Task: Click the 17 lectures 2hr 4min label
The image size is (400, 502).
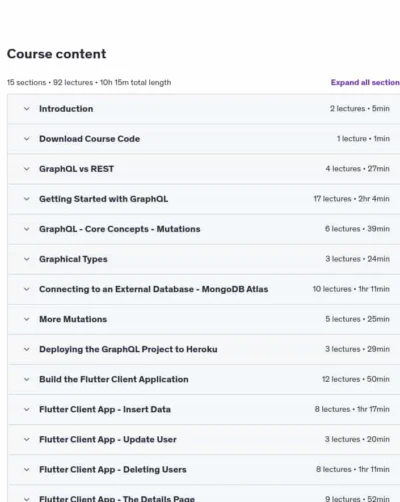Action: tap(351, 199)
